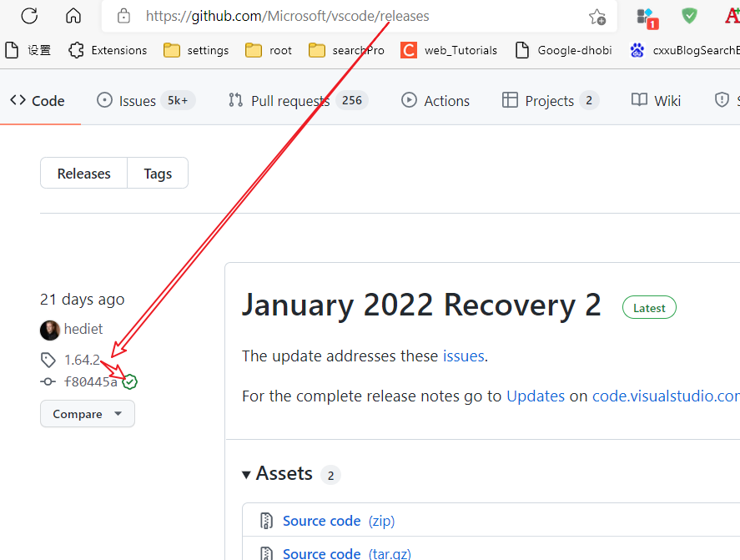
Task: Open the green shield extension icon
Action: click(x=689, y=16)
